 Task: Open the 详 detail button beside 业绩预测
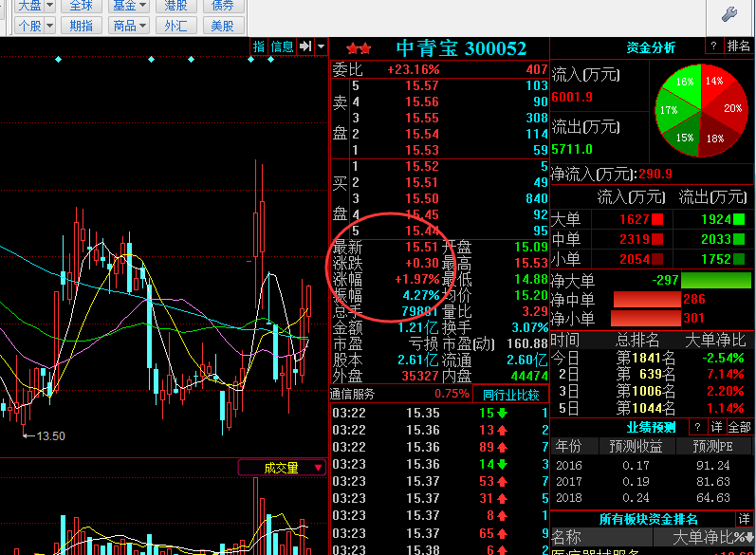pyautogui.click(x=716, y=427)
